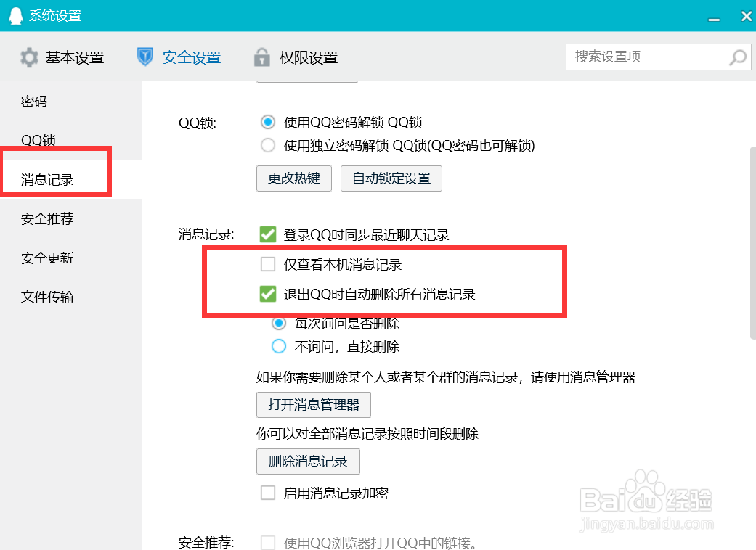
Task: Focus the 搜索设置项 search field
Action: pyautogui.click(x=658, y=57)
